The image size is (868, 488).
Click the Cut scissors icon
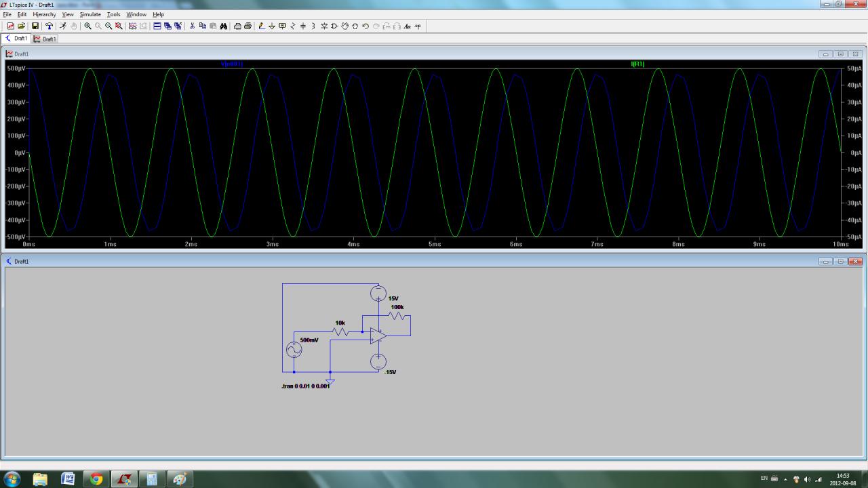click(192, 26)
